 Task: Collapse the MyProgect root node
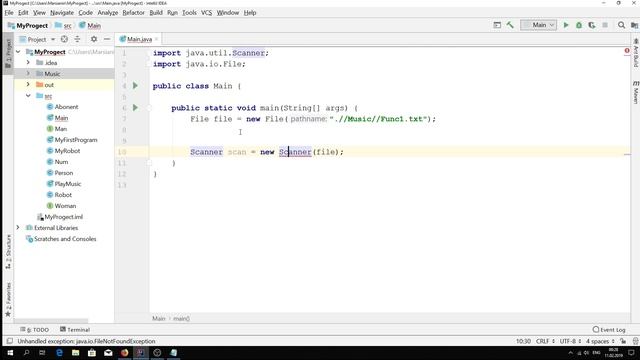pos(18,52)
